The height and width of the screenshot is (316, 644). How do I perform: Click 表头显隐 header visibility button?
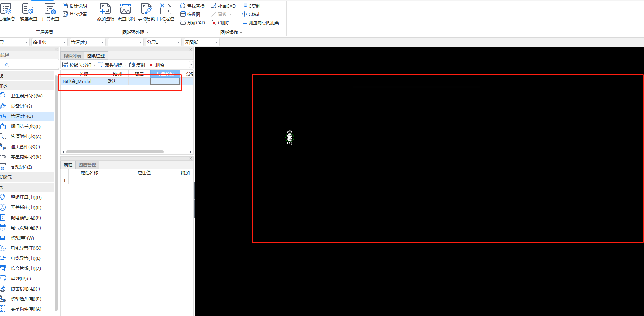(x=110, y=65)
